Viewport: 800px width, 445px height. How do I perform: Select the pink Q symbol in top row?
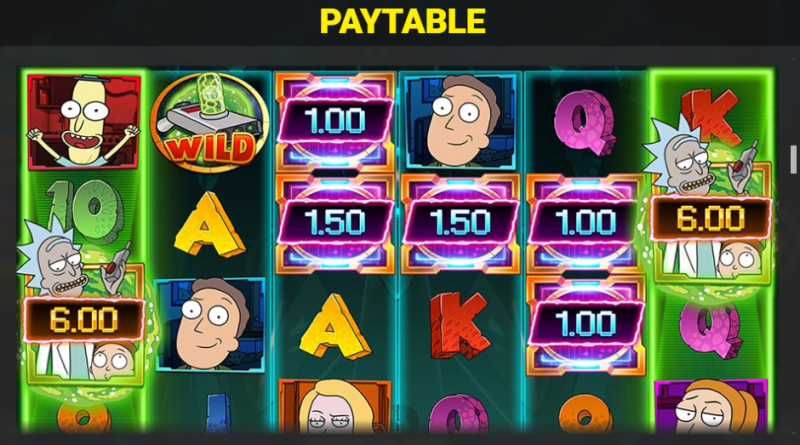pyautogui.click(x=585, y=122)
